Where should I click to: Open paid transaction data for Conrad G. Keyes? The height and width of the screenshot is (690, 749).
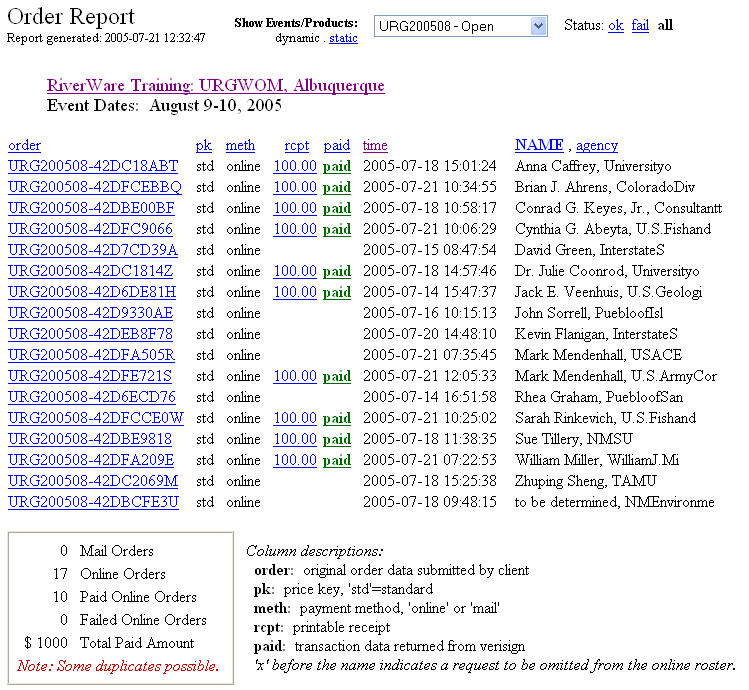coord(337,208)
